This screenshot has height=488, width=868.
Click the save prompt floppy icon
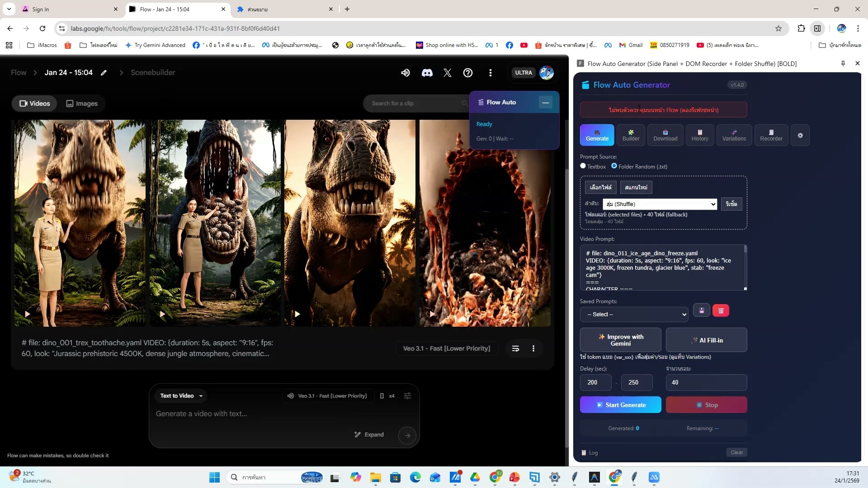[x=702, y=310]
